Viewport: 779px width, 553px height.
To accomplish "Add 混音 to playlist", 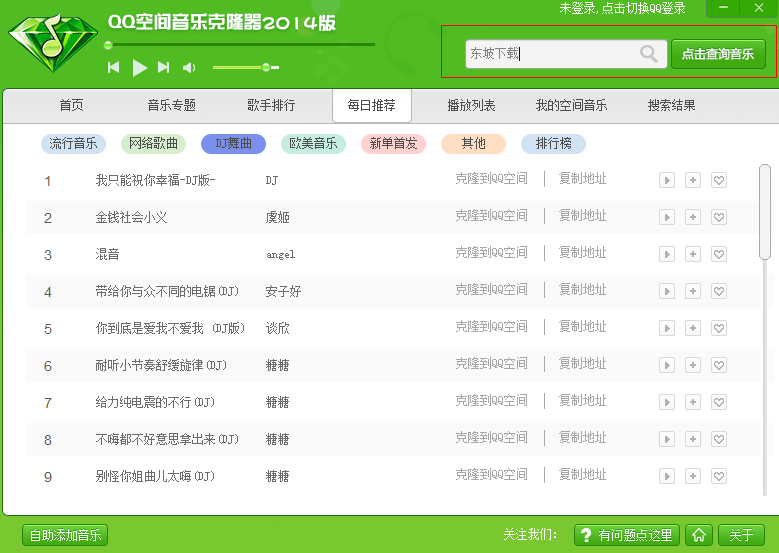I will click(693, 254).
